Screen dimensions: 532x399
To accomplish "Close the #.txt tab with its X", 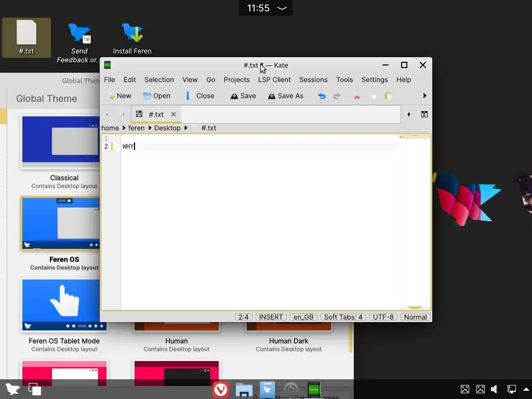I will tap(174, 114).
